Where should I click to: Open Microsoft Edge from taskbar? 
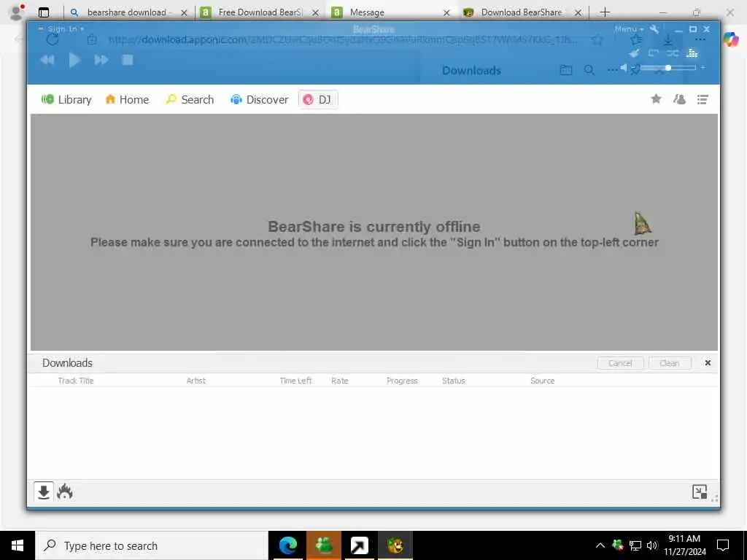pos(287,545)
